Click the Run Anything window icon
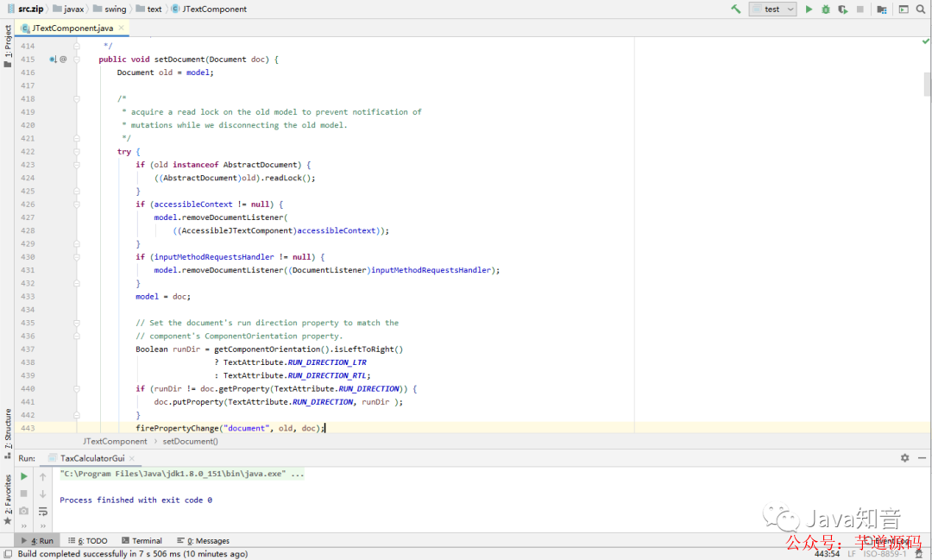 click(x=904, y=9)
